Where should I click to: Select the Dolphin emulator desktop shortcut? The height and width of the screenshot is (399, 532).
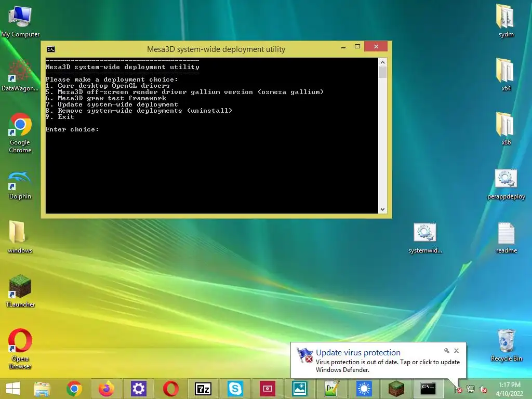click(20, 185)
